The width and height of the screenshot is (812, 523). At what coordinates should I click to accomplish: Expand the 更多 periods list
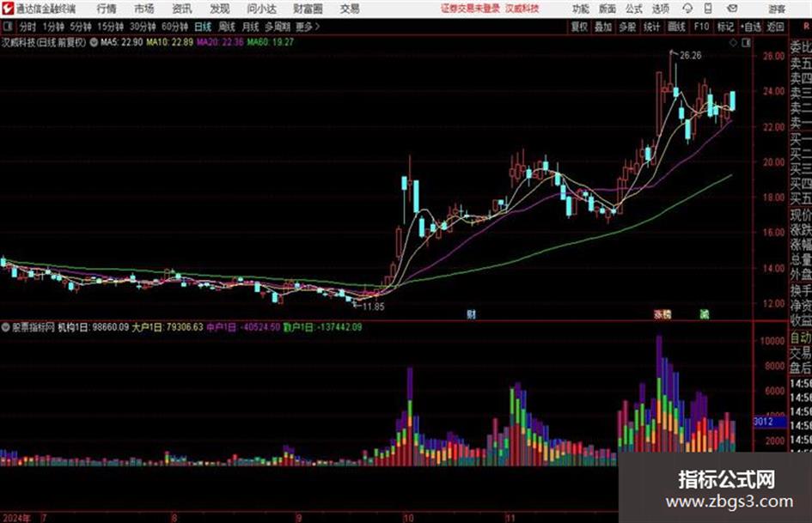[x=308, y=27]
